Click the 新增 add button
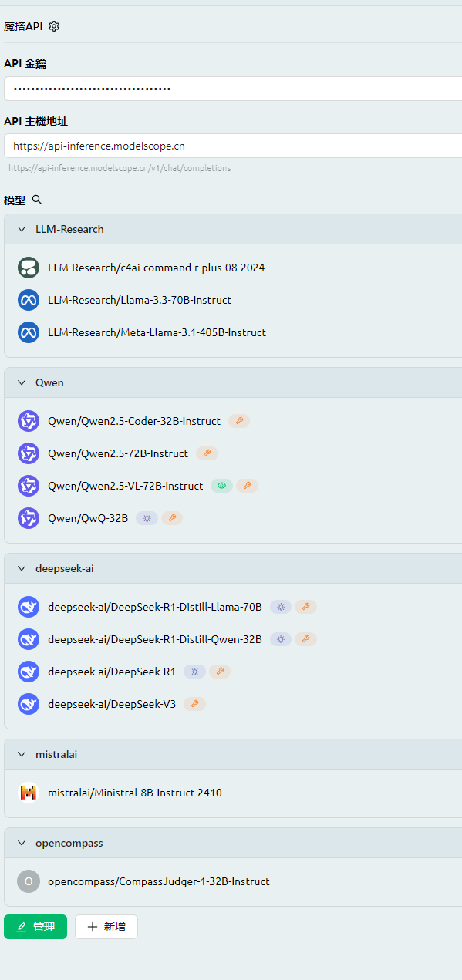The width and height of the screenshot is (462, 980). click(x=106, y=927)
